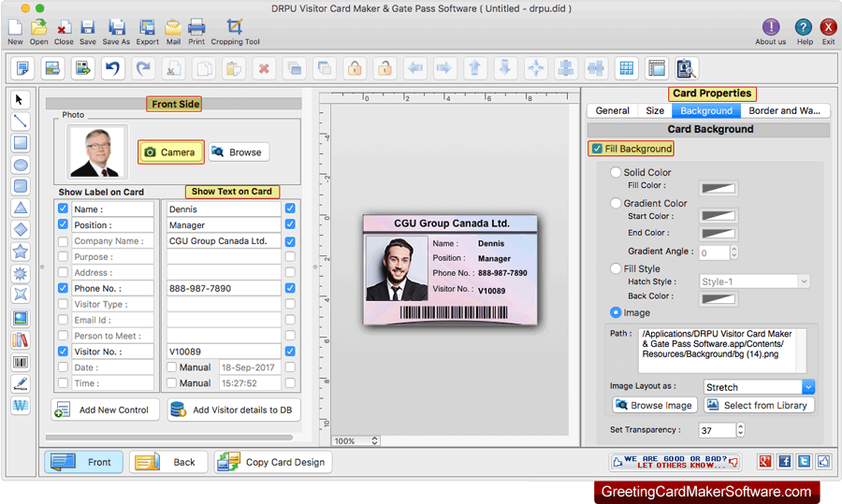The width and height of the screenshot is (842, 504).
Task: Select the Triangle shape tool
Action: click(x=20, y=209)
